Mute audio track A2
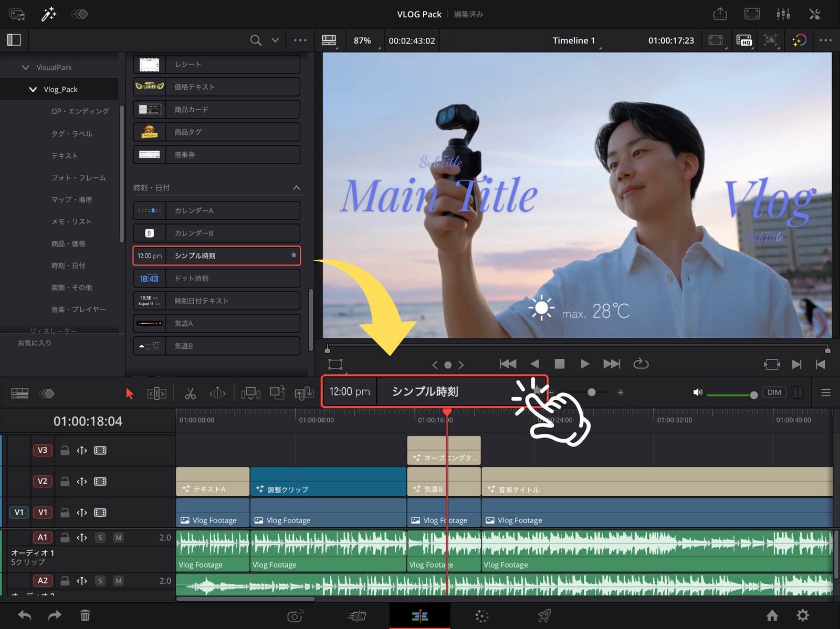The image size is (840, 629). [119, 581]
